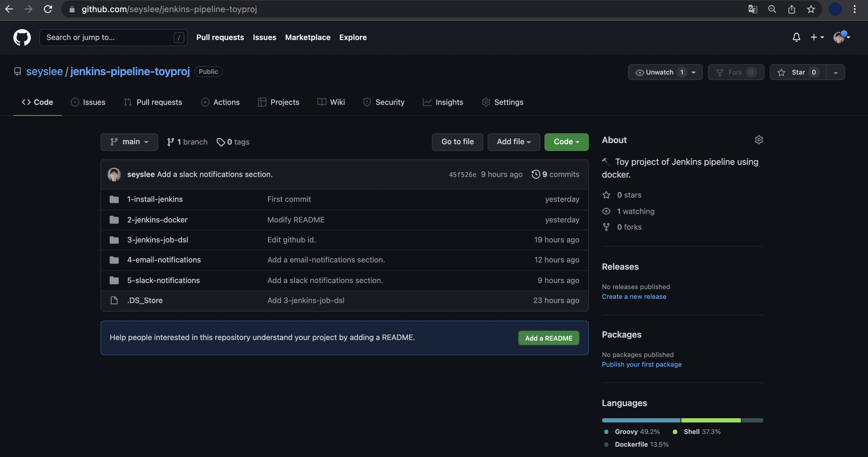This screenshot has height=457, width=868.
Task: Switch to the Actions tab
Action: (220, 102)
